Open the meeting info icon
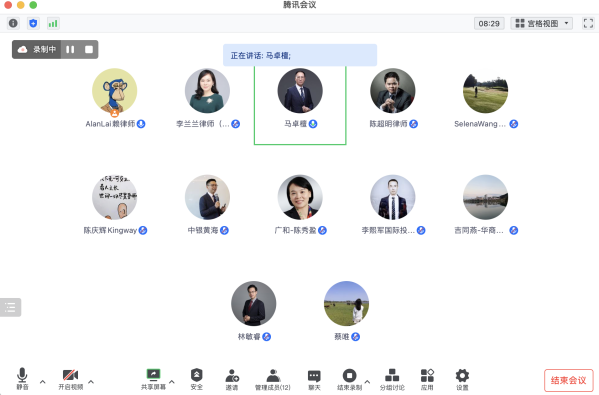Viewport: 599px width, 395px height. click(13, 23)
